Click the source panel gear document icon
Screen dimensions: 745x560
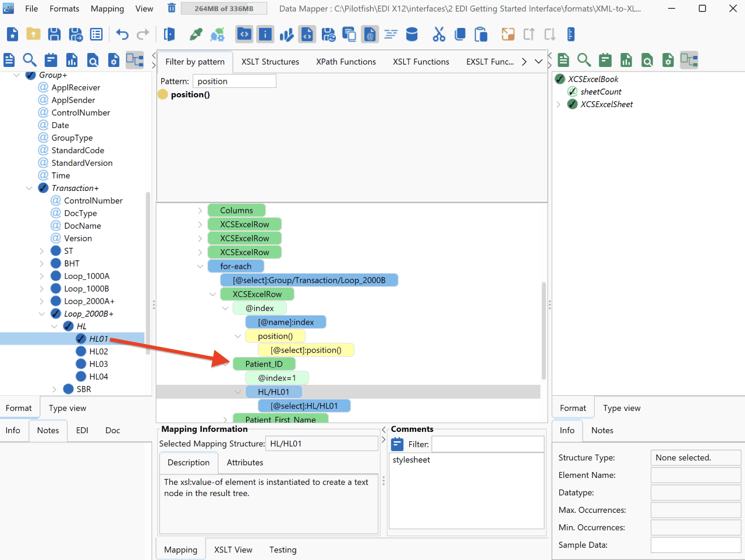tap(114, 59)
